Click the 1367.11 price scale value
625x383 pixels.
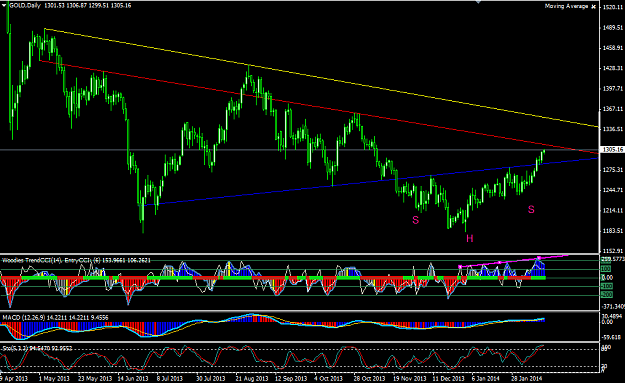pyautogui.click(x=613, y=109)
